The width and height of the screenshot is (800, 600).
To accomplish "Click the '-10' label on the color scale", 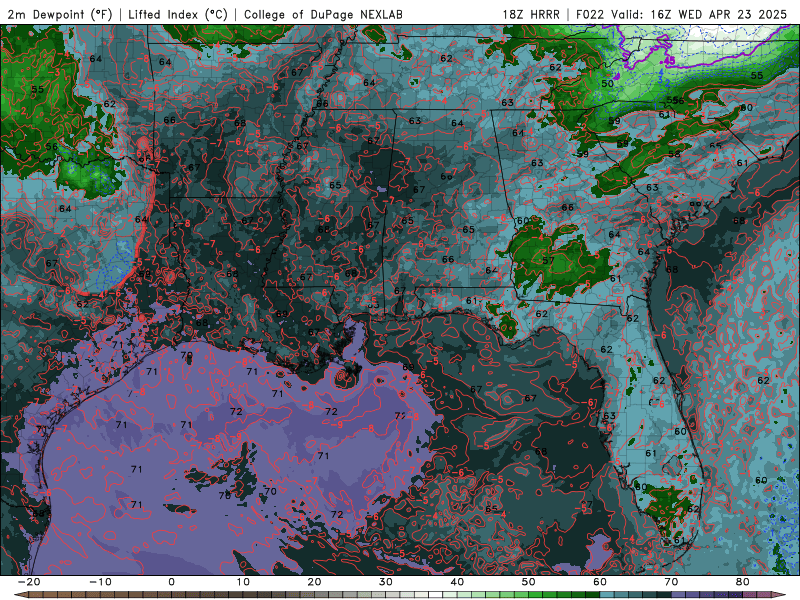I will click(100, 582).
